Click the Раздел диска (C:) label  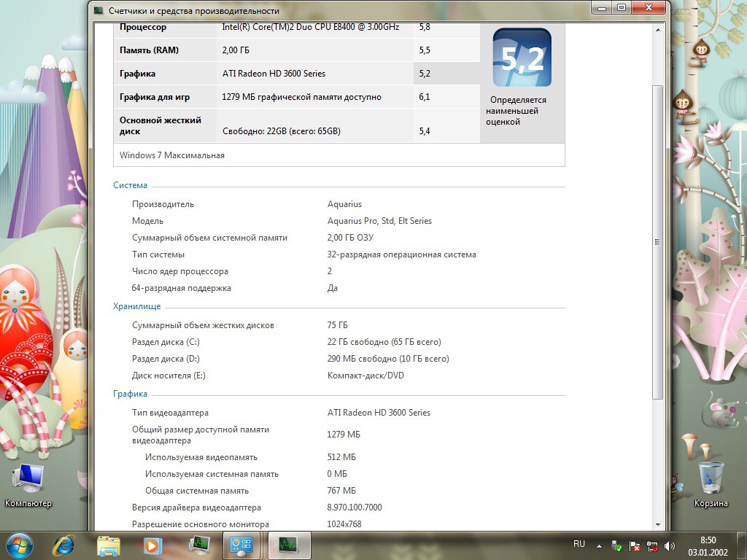click(166, 342)
